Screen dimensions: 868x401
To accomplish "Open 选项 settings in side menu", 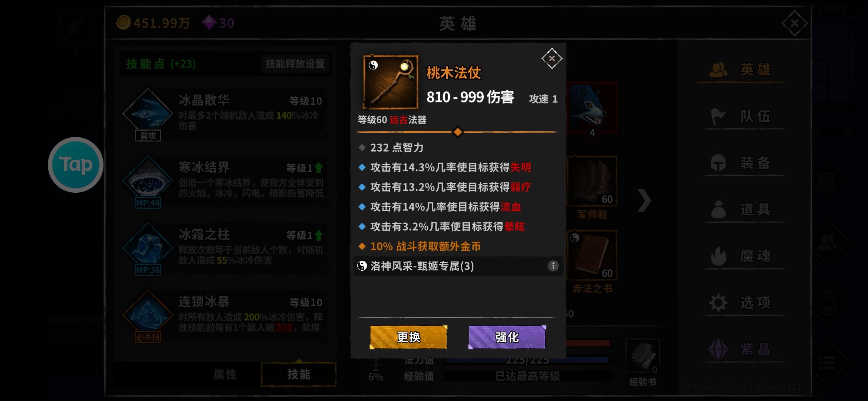I will (x=741, y=303).
